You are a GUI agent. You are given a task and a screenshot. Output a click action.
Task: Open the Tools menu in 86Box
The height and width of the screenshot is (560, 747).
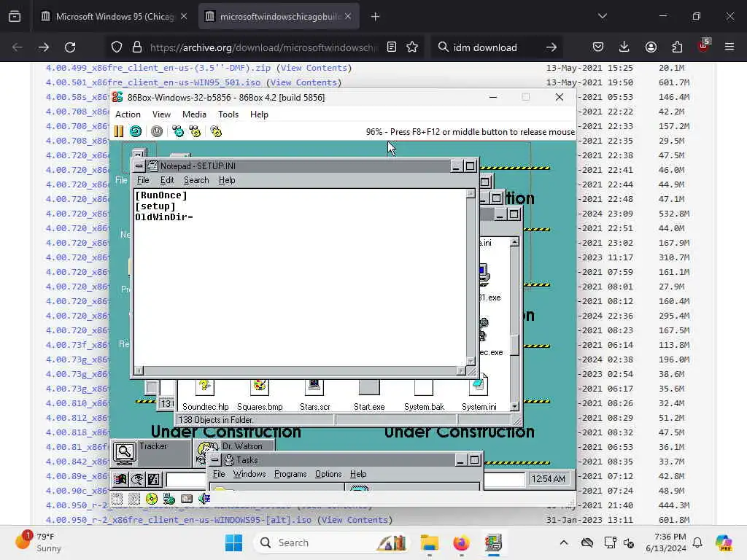coord(228,114)
